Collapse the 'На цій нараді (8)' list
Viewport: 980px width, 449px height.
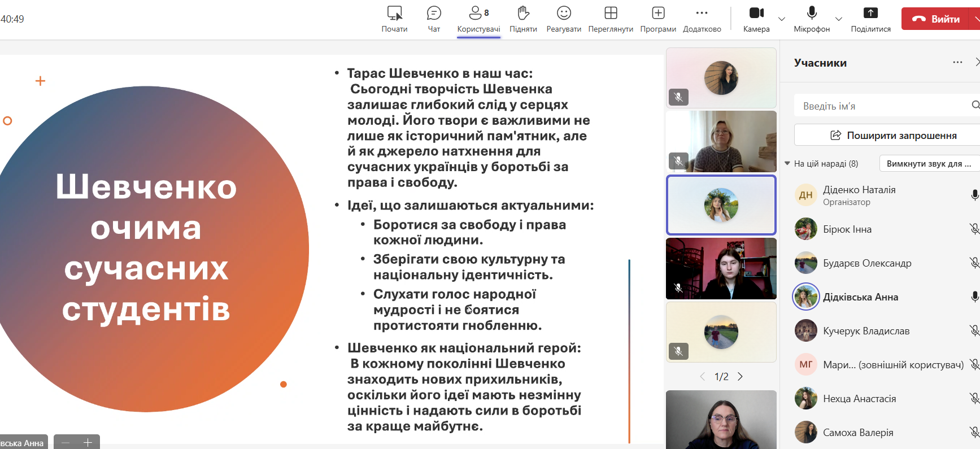pyautogui.click(x=787, y=164)
